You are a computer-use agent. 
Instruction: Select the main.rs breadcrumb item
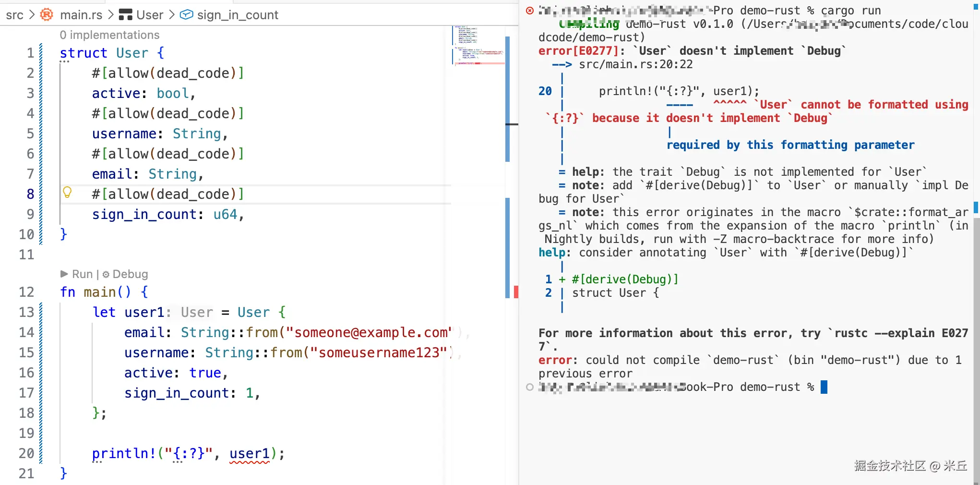point(81,15)
